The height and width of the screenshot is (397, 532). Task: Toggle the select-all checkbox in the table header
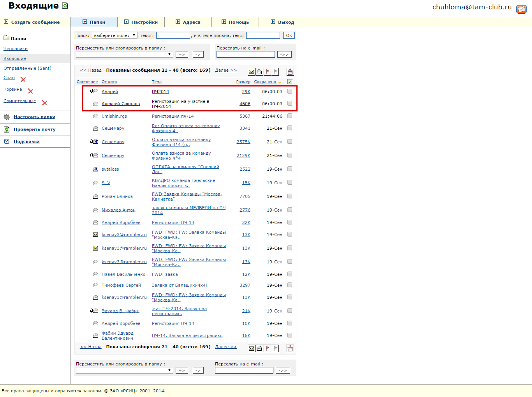290,81
